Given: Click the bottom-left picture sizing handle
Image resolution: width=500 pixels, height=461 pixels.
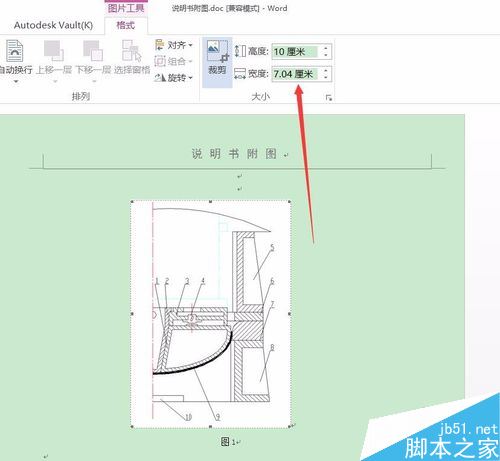Looking at the screenshot, I should [x=132, y=426].
